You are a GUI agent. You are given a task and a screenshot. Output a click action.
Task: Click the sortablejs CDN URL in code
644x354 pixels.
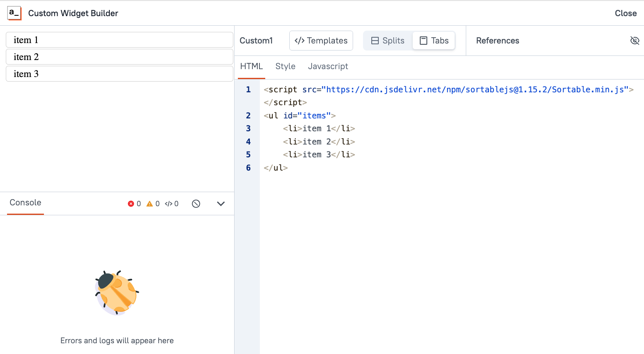pos(475,89)
